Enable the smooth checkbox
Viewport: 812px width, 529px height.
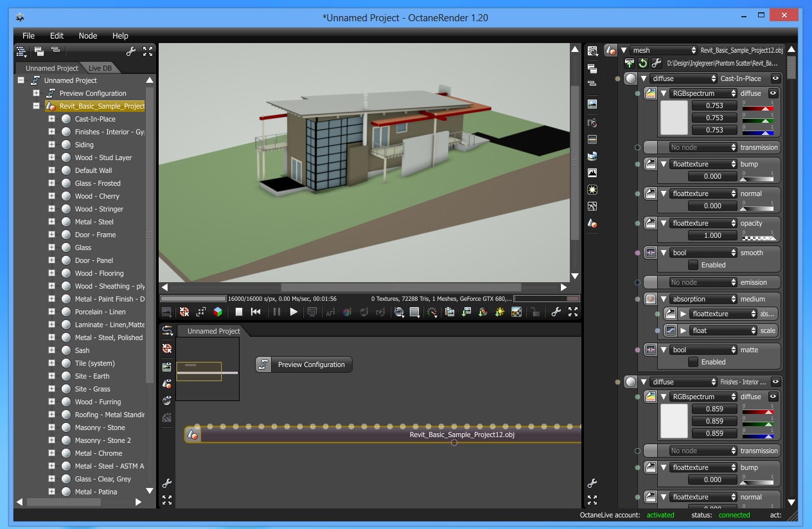pos(693,265)
